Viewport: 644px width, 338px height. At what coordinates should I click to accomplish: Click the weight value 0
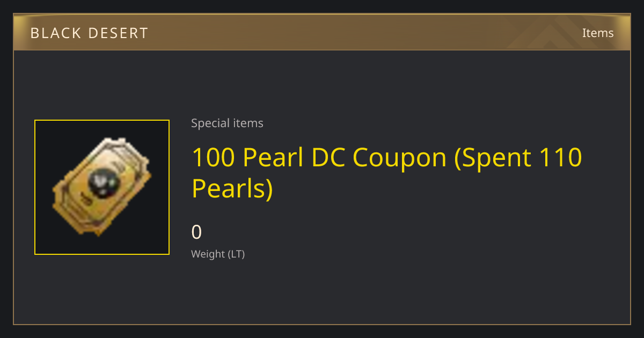(x=196, y=232)
